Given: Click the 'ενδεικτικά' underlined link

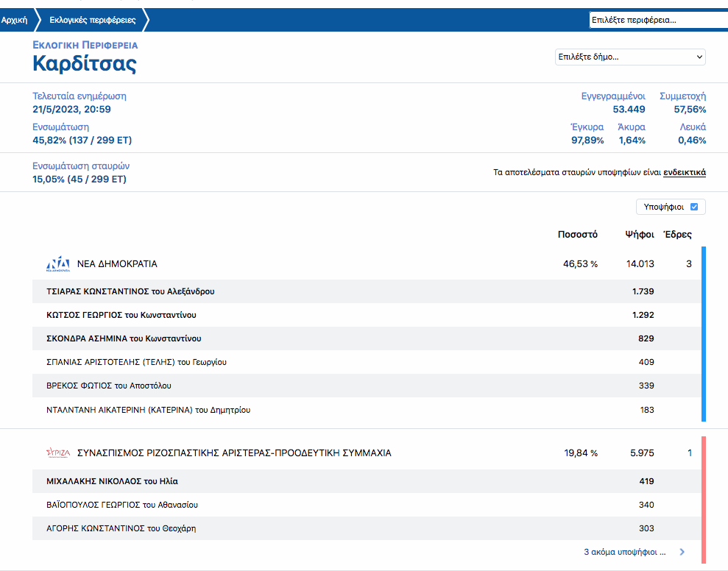Looking at the screenshot, I should [685, 172].
